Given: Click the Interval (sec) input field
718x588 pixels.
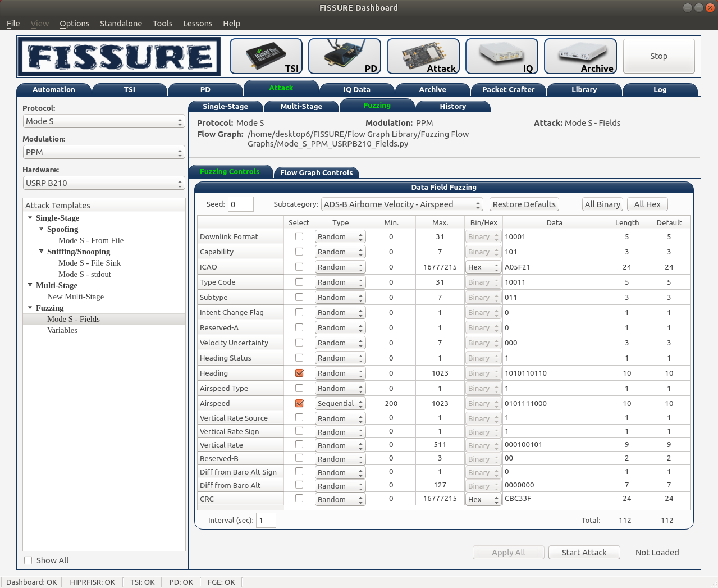Looking at the screenshot, I should pos(266,521).
